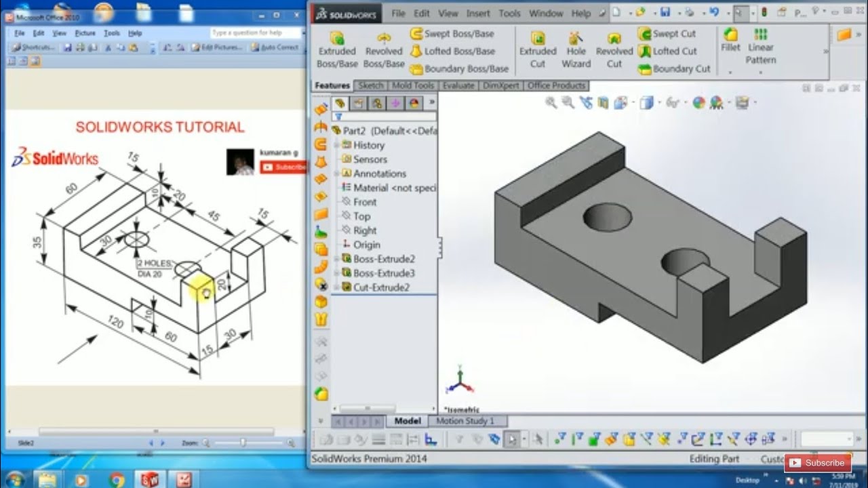Click the Save icon in SolidWorks toolbar

[x=665, y=12]
